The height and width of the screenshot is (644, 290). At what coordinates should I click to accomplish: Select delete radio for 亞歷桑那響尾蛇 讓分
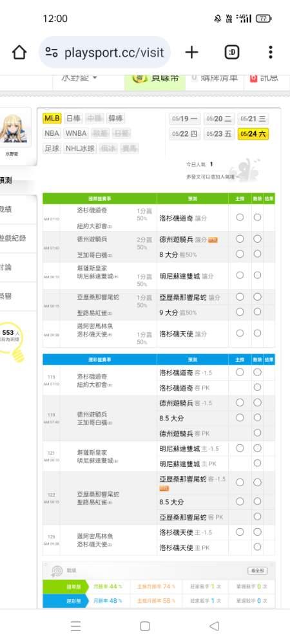click(x=257, y=296)
